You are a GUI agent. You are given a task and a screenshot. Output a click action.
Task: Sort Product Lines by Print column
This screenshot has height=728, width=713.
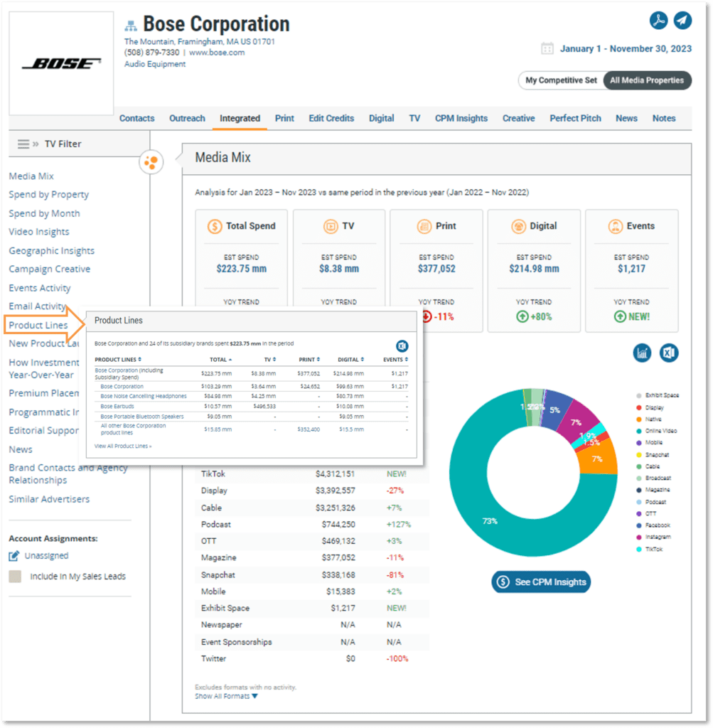309,359
